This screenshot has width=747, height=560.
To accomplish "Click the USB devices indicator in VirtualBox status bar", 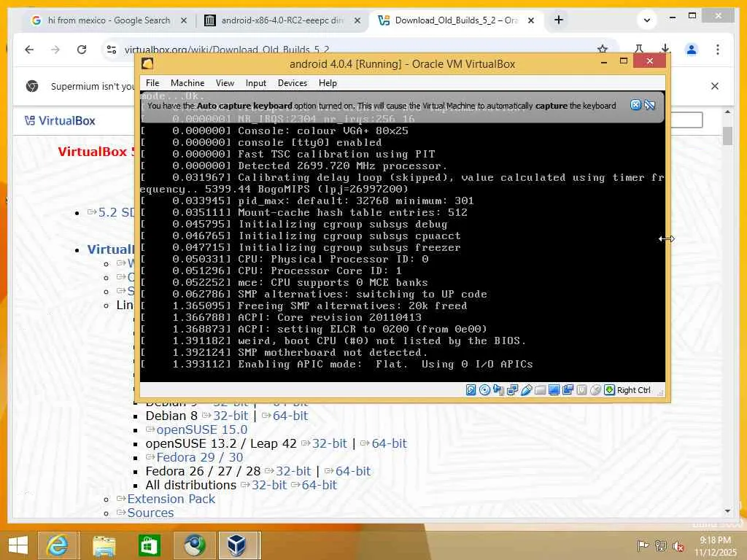I will tap(527, 390).
